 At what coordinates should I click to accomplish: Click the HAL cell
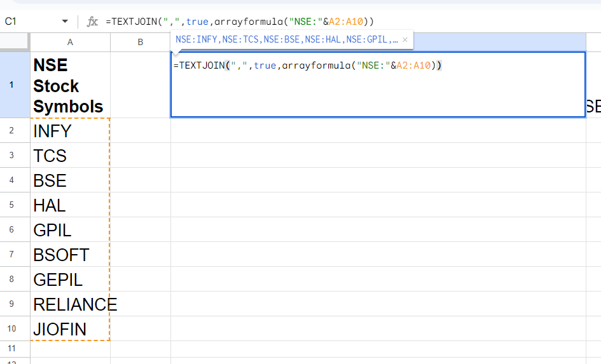pyautogui.click(x=70, y=205)
